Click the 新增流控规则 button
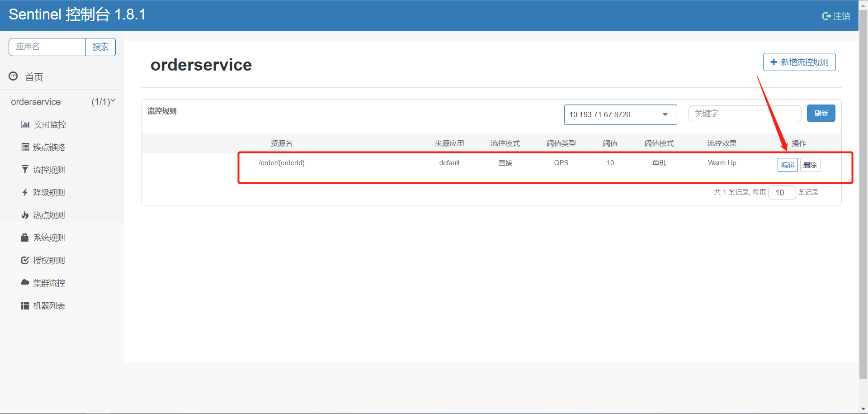This screenshot has width=868, height=414. pyautogui.click(x=799, y=62)
